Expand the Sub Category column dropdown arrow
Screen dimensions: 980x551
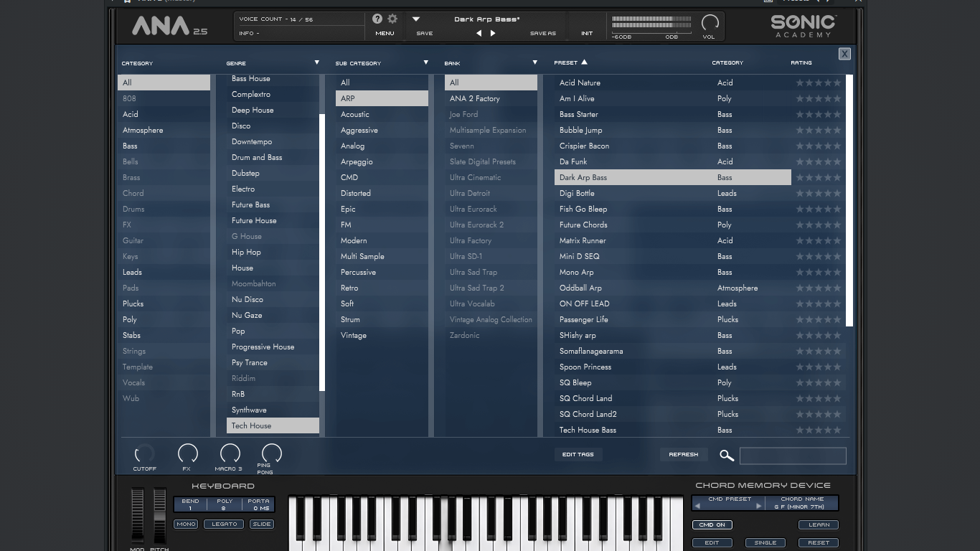pos(425,62)
